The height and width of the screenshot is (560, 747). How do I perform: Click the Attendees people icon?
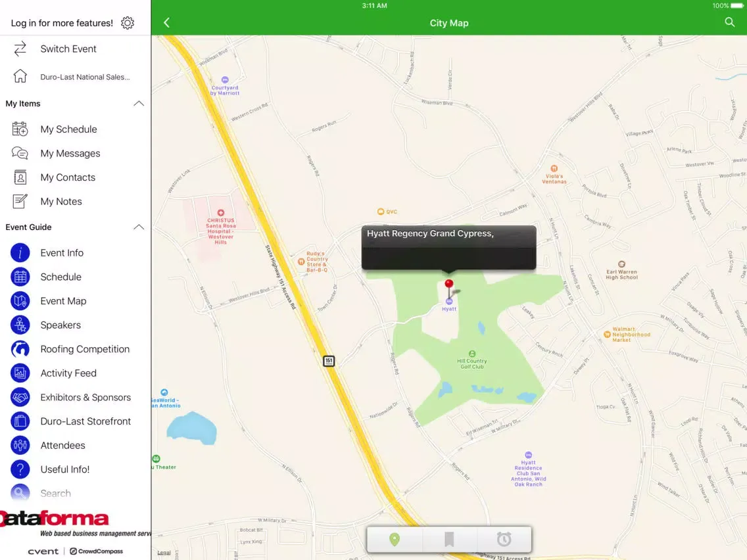[20, 445]
